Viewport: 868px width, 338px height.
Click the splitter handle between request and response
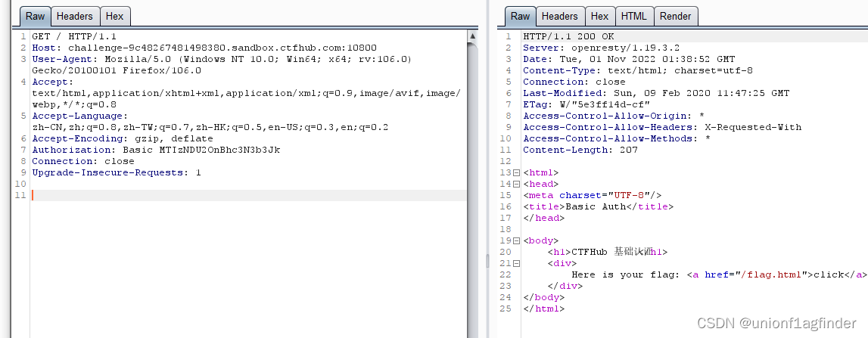click(x=487, y=261)
